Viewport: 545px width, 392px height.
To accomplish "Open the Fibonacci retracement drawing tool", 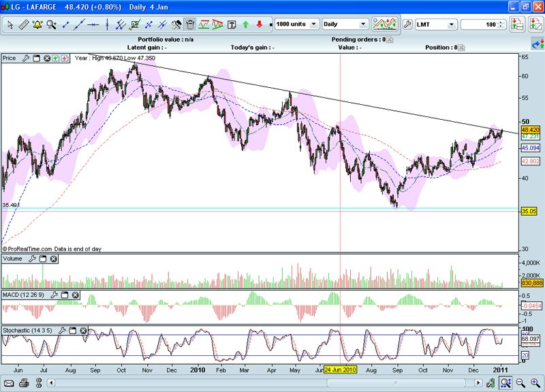I will [134, 24].
